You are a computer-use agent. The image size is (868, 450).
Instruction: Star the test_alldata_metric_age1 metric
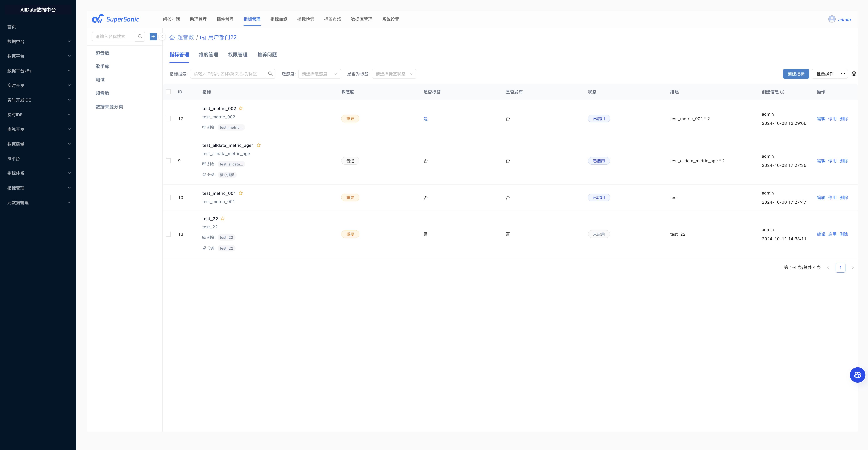pyautogui.click(x=259, y=145)
